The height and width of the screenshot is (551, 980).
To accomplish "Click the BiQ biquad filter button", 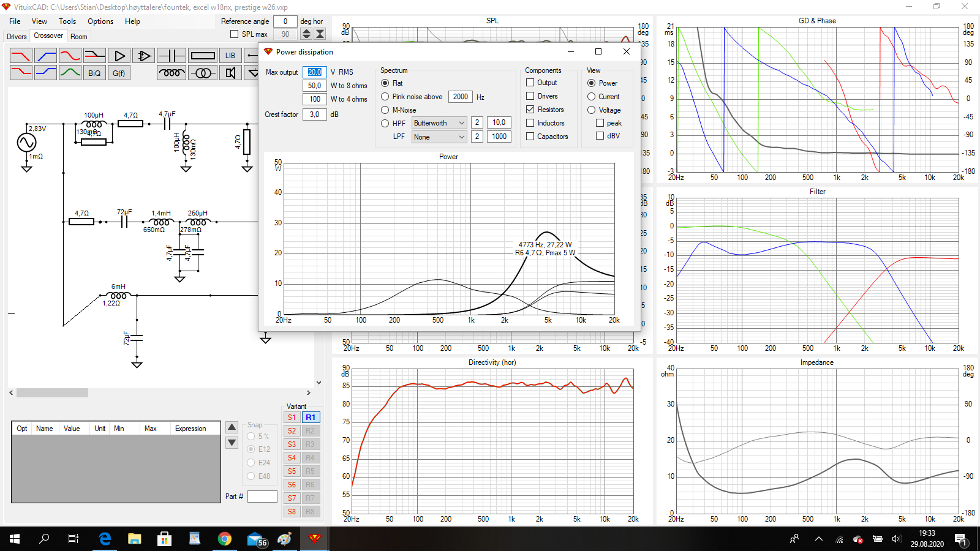I will 94,73.
